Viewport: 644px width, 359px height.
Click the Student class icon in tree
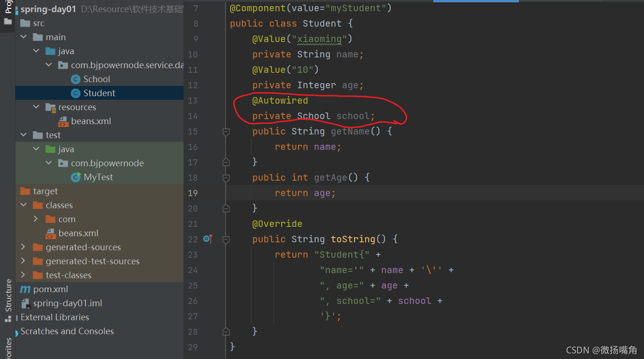tap(76, 93)
